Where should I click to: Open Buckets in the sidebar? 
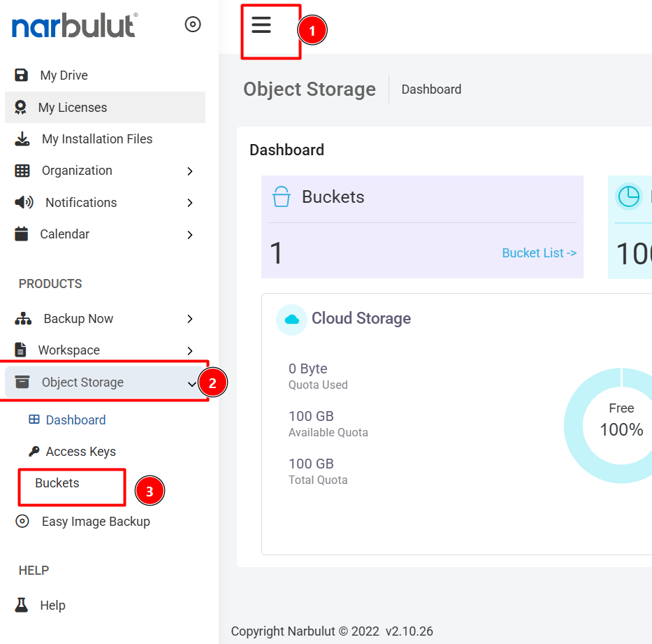57,483
